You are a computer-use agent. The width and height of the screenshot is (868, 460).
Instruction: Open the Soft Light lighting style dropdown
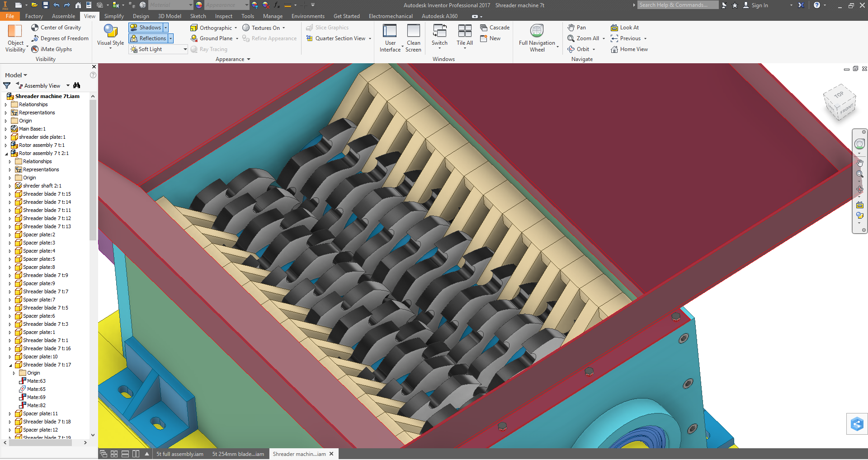coord(158,49)
